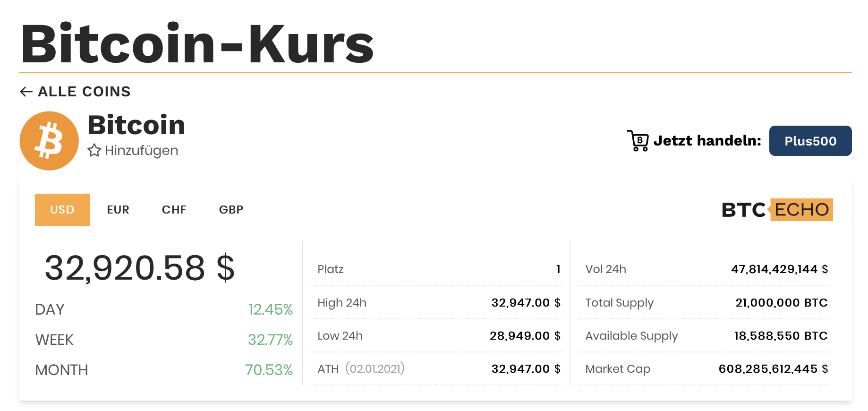
Task: Click the 32,920.58 $ price value
Action: [140, 268]
